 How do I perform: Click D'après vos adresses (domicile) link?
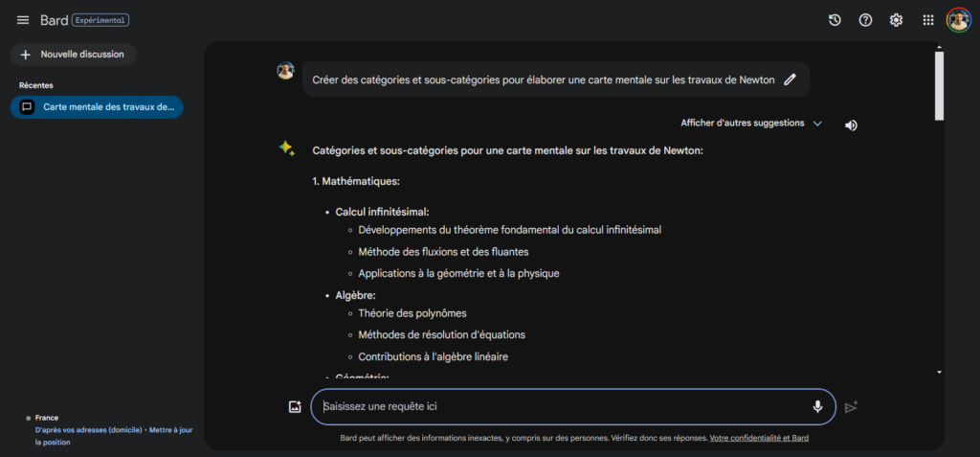point(88,430)
